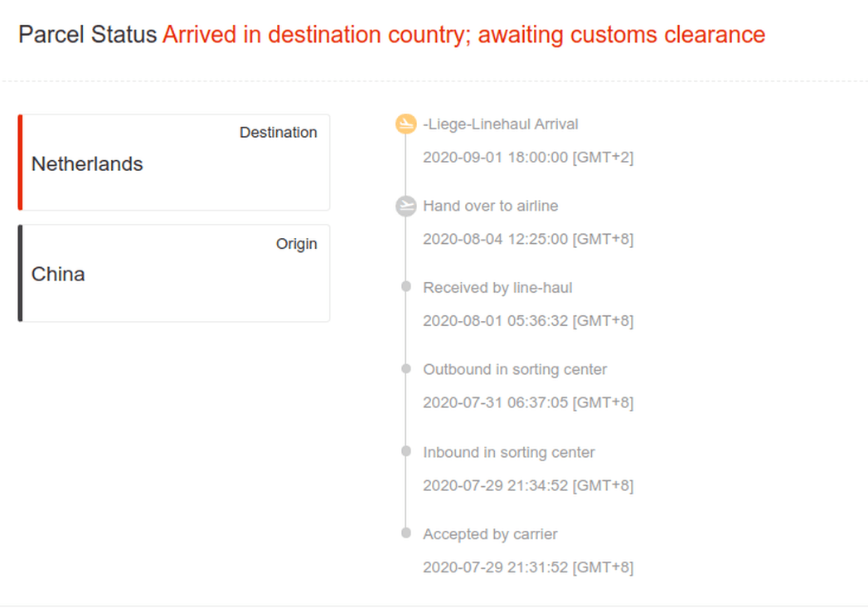Click the 2020-09-01 18:00:00 timestamp
This screenshot has height=608, width=868.
528,157
